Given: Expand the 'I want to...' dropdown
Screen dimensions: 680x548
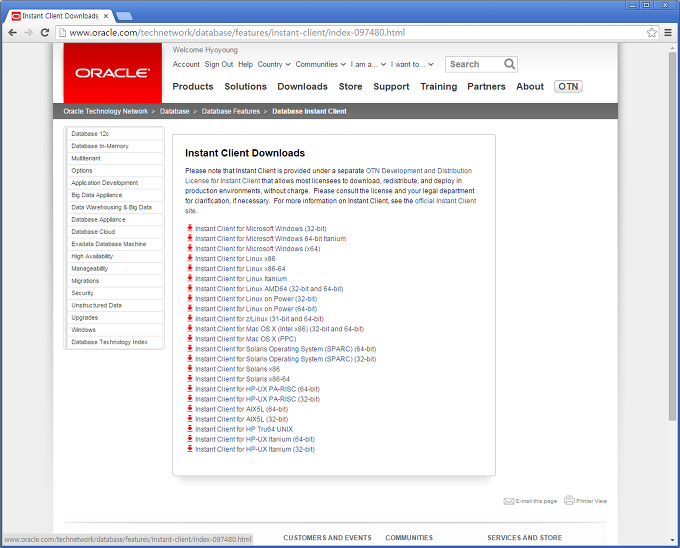Looking at the screenshot, I should [412, 64].
